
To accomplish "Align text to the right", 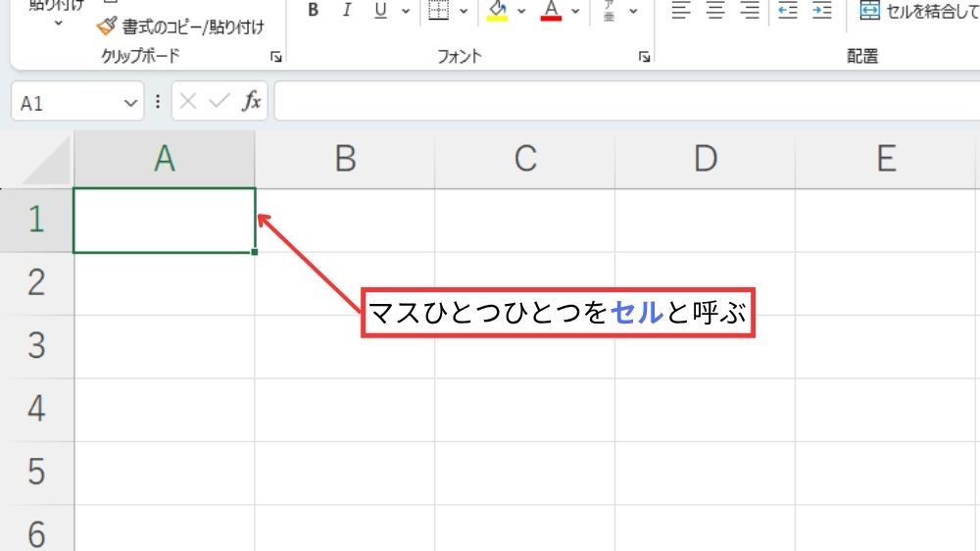I will (750, 11).
